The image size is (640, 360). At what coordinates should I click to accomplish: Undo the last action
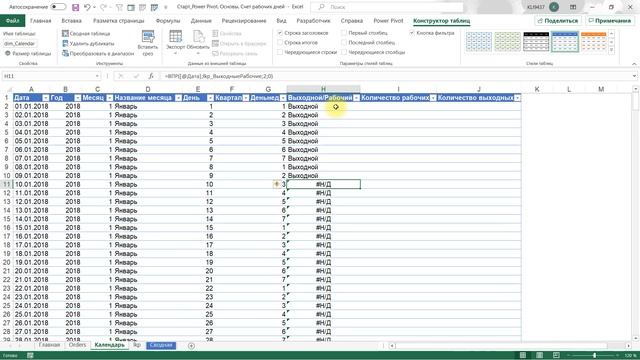pos(87,7)
